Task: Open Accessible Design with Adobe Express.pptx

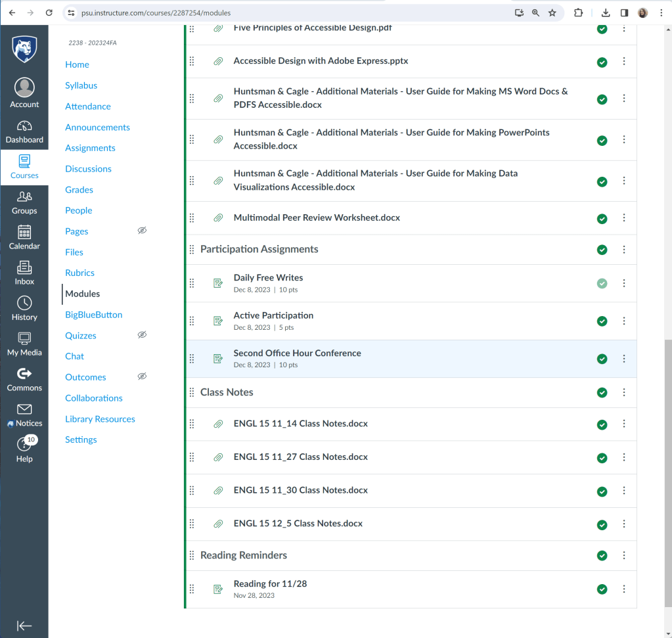Action: tap(321, 61)
